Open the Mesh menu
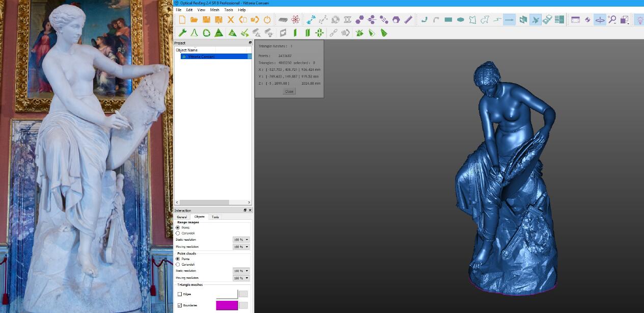 214,10
